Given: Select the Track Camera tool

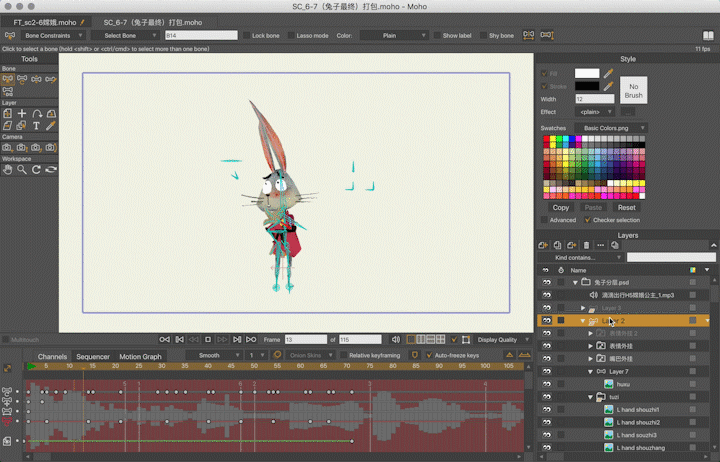Looking at the screenshot, I should pos(7,147).
